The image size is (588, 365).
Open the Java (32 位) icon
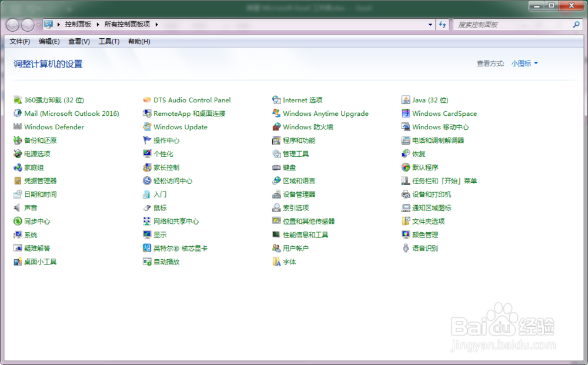point(406,100)
